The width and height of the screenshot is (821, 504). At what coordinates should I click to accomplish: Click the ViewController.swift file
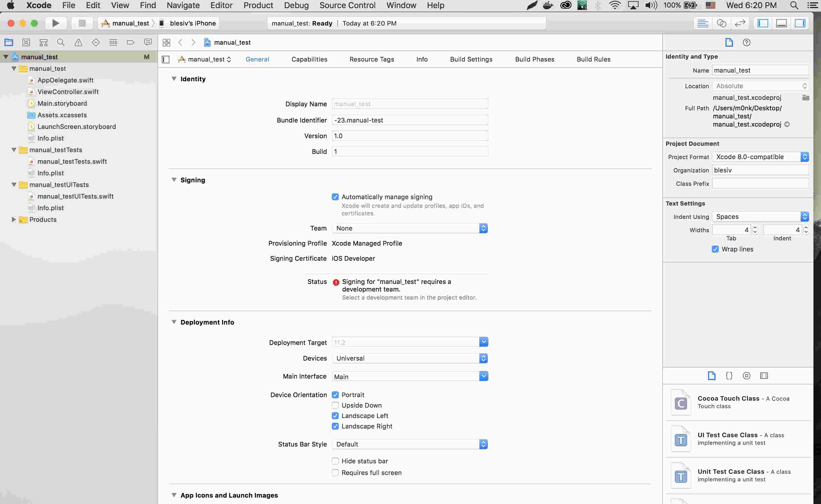(x=67, y=91)
